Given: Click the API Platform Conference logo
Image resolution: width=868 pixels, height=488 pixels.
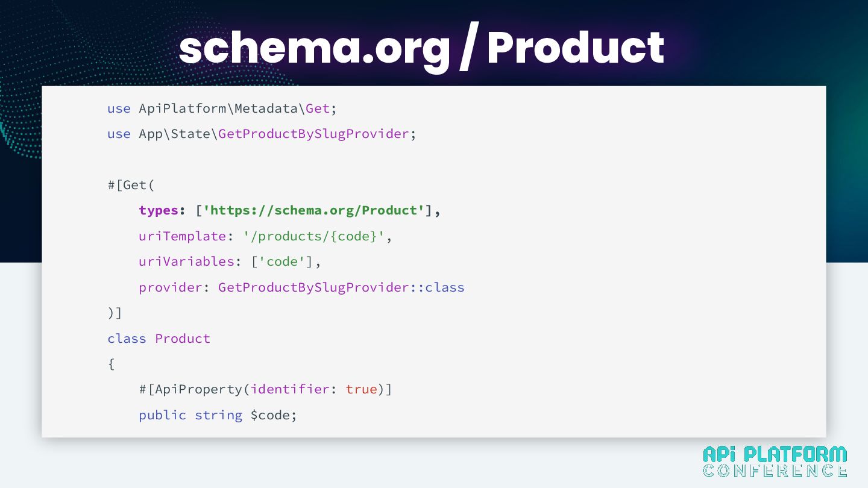Looking at the screenshot, I should tap(775, 461).
